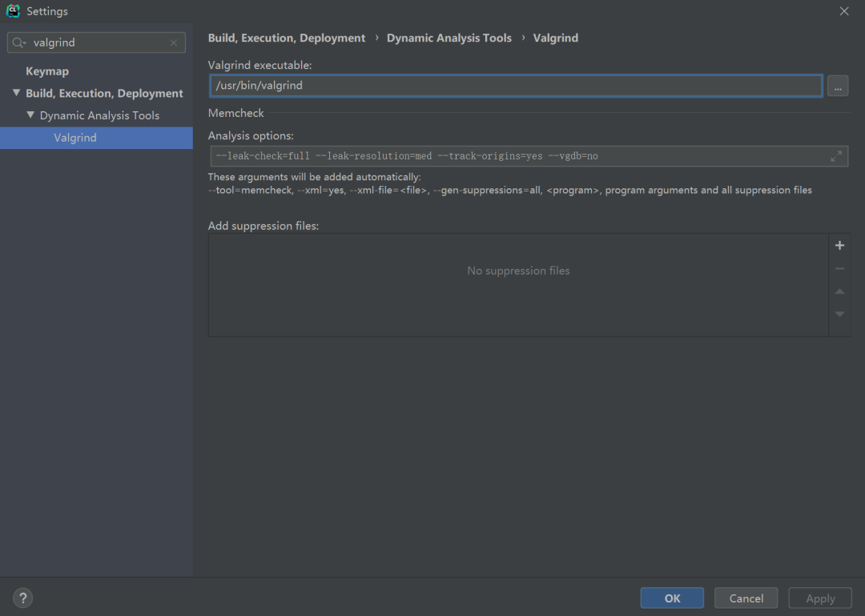Open the help question mark
Image resolution: width=865 pixels, height=616 pixels.
click(22, 598)
